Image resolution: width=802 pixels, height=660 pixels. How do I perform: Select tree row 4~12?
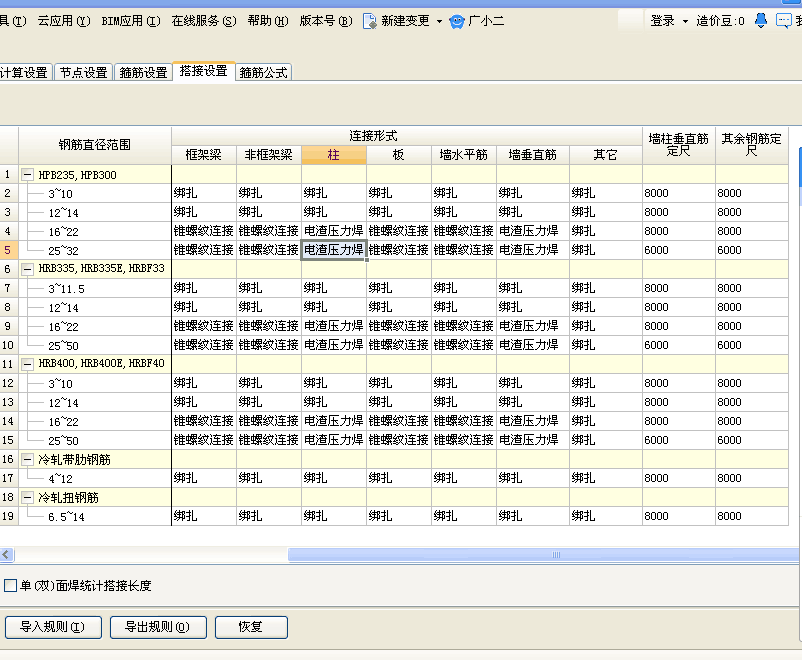(x=60, y=479)
